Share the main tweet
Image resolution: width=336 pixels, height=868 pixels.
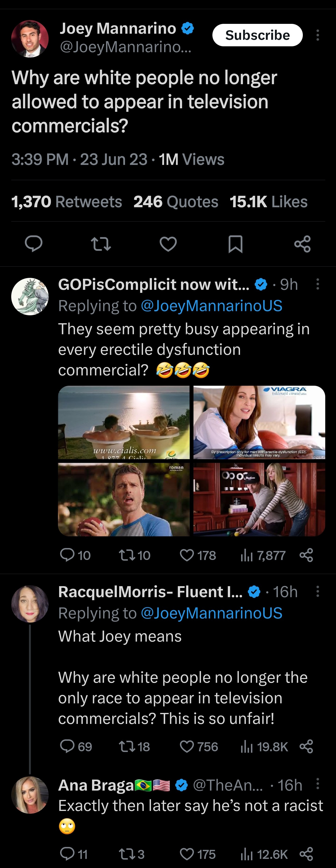point(302,244)
